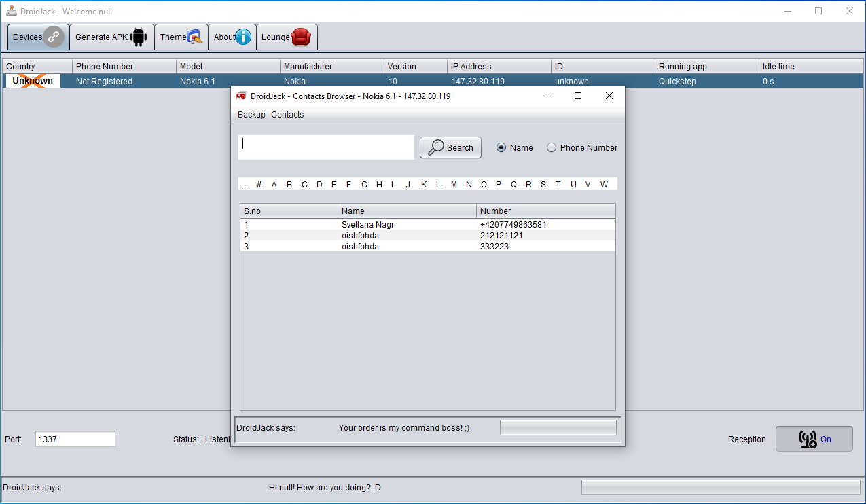Click the IP Address column header

[x=499, y=66]
